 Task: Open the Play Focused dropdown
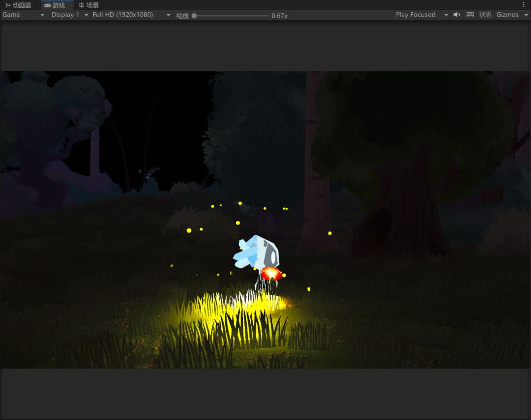point(422,15)
